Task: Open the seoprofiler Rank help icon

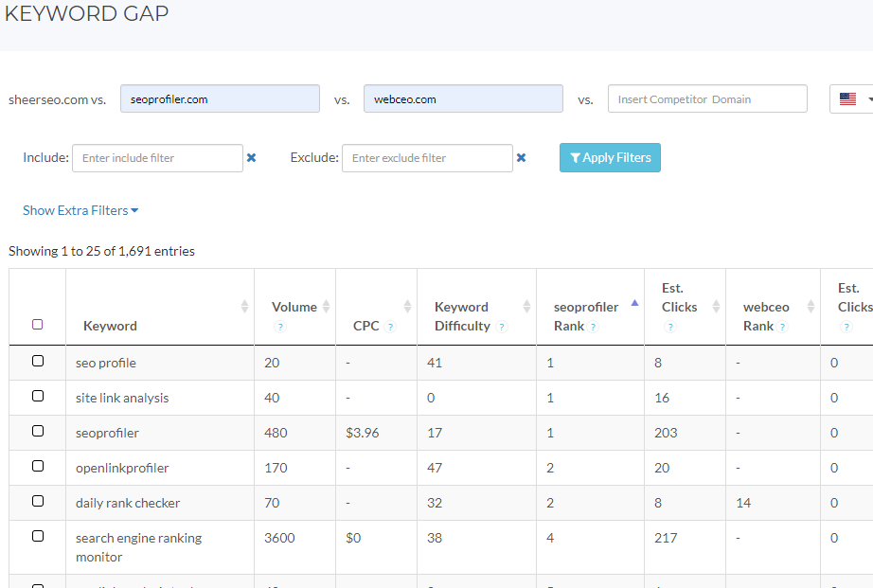Action: click(594, 327)
